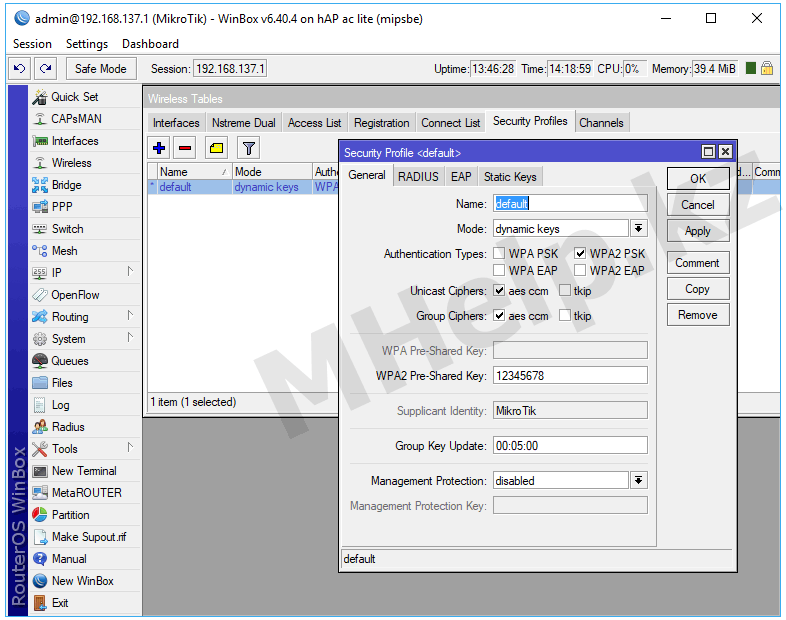This screenshot has width=786, height=620.
Task: Click the Group Key Update field
Action: [x=570, y=446]
